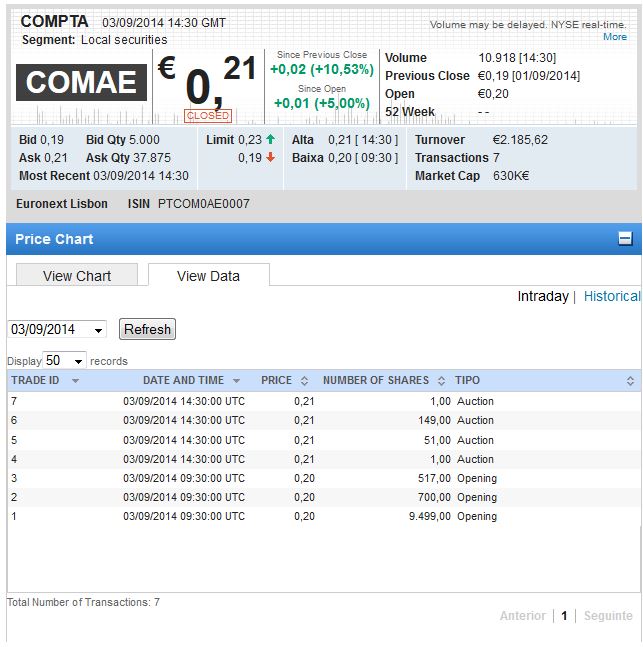Click the TRADE ID column header
The height and width of the screenshot is (647, 643).
35,380
